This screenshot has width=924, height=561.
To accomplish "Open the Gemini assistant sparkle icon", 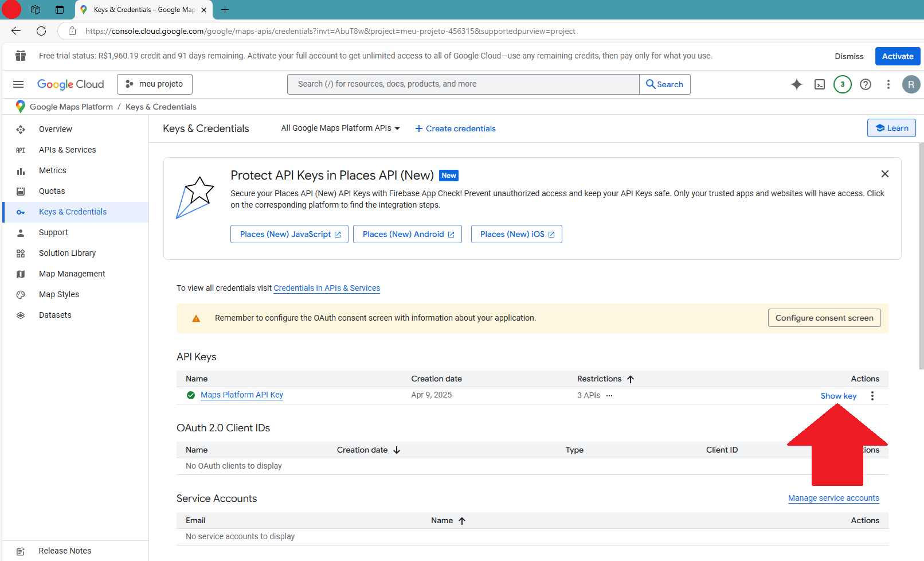I will point(797,84).
